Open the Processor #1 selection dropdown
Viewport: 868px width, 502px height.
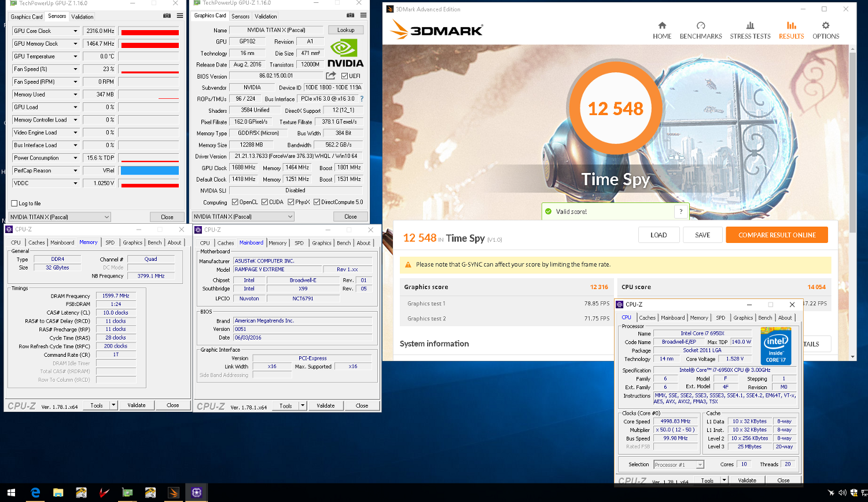click(679, 464)
